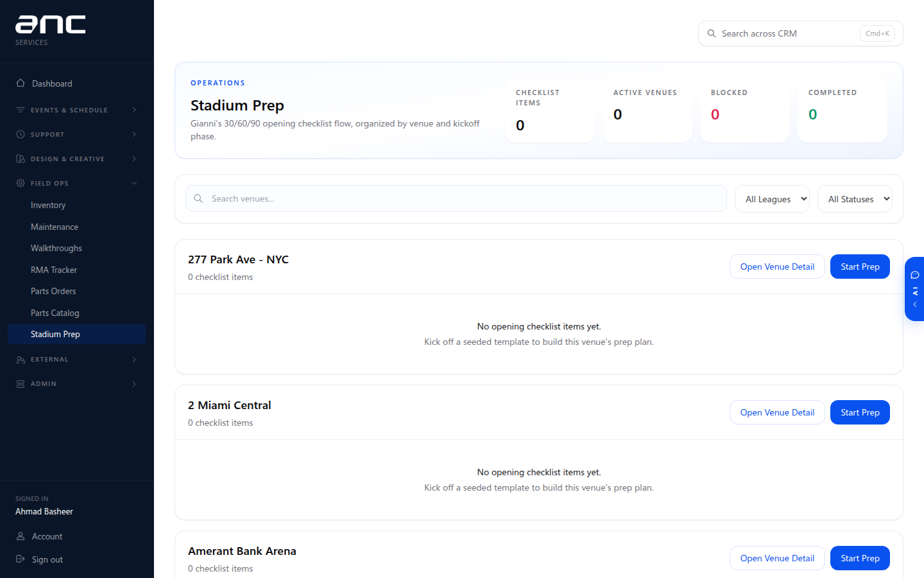Focus the Search venues field
Image resolution: width=924 pixels, height=578 pixels.
pyautogui.click(x=456, y=198)
